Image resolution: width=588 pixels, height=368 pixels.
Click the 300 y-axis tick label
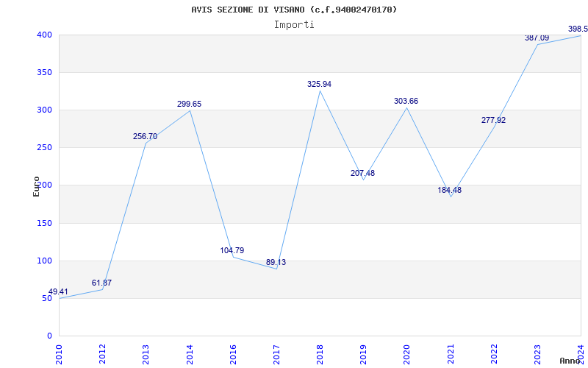(44, 110)
